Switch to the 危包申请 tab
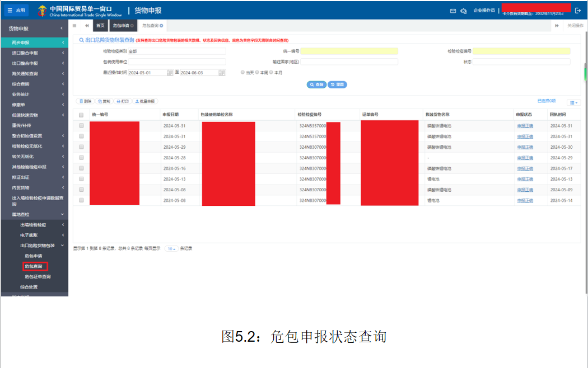This screenshot has height=368, width=588. 121,26
